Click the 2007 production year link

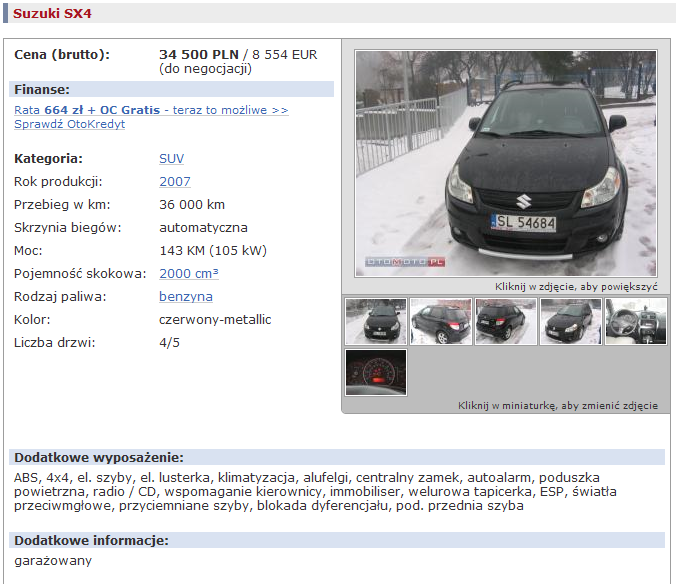click(175, 181)
